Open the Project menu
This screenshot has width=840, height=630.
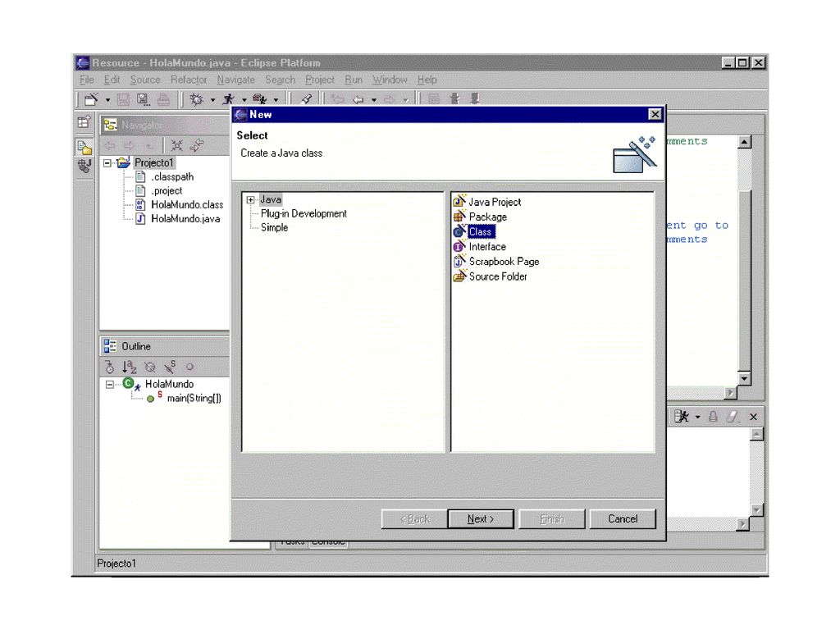pos(320,80)
